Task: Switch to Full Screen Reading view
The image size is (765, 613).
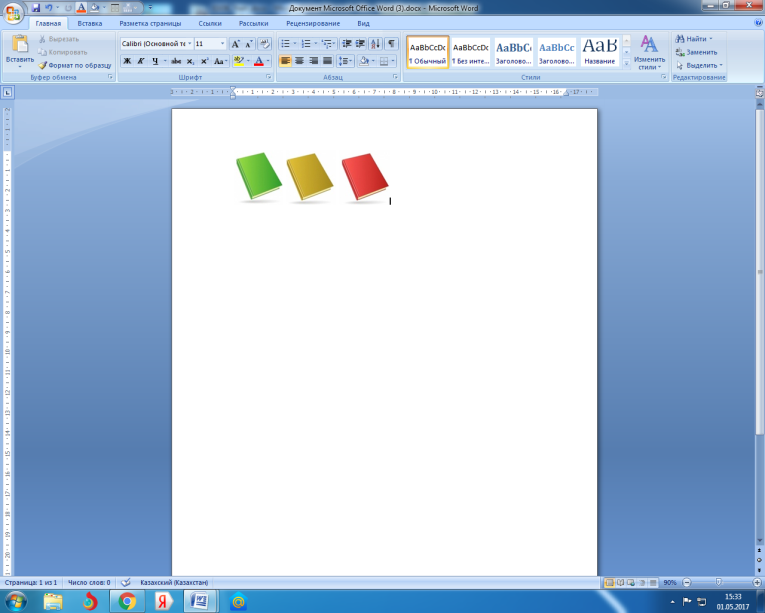Action: pyautogui.click(x=620, y=582)
